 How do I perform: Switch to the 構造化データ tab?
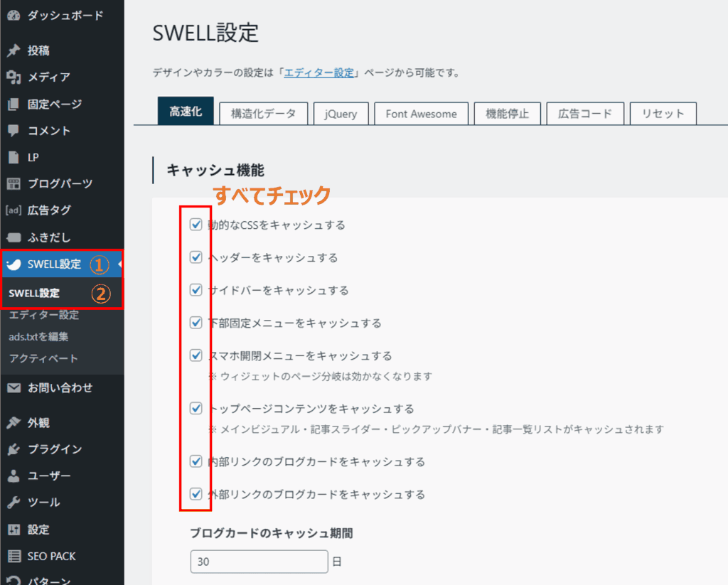pos(263,114)
